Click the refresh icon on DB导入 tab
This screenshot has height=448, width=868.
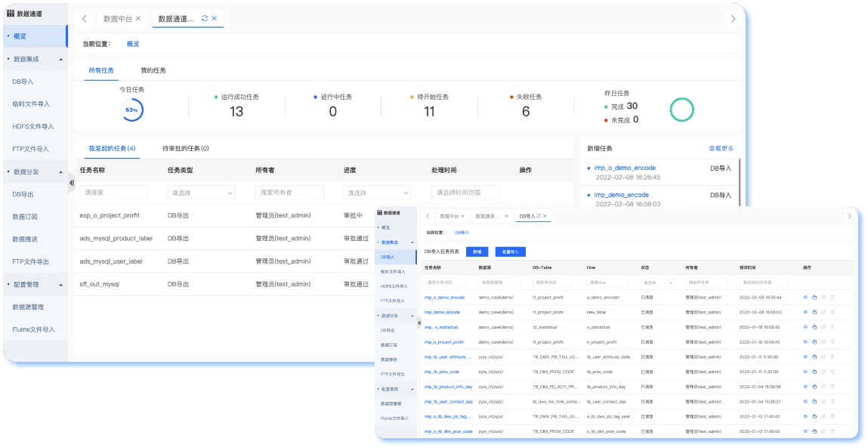pos(538,216)
